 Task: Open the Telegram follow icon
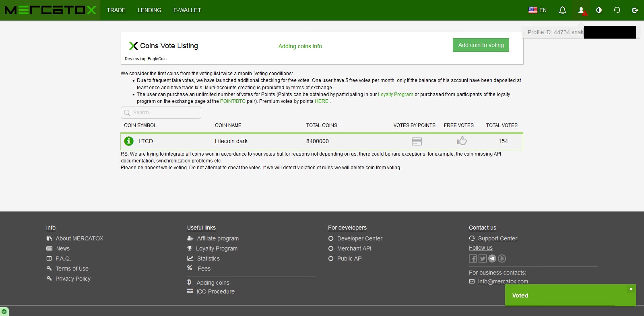(x=492, y=259)
